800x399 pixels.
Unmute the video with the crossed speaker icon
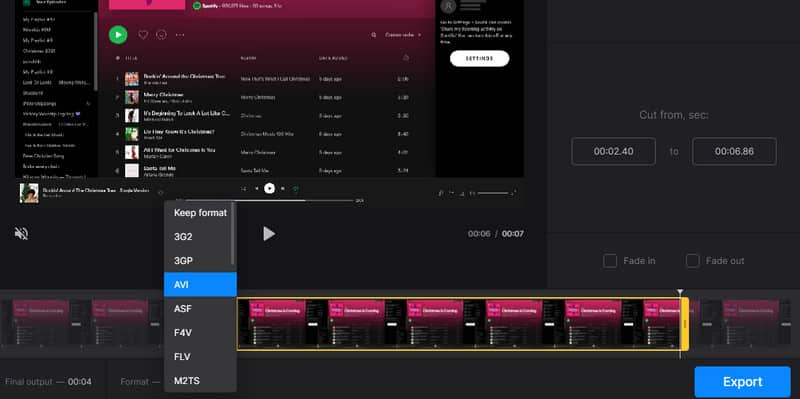[x=21, y=234]
